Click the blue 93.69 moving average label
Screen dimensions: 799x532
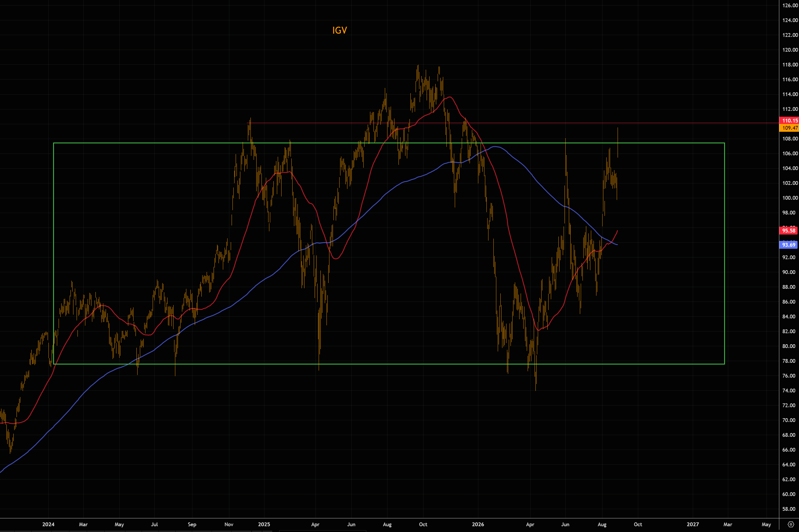789,245
